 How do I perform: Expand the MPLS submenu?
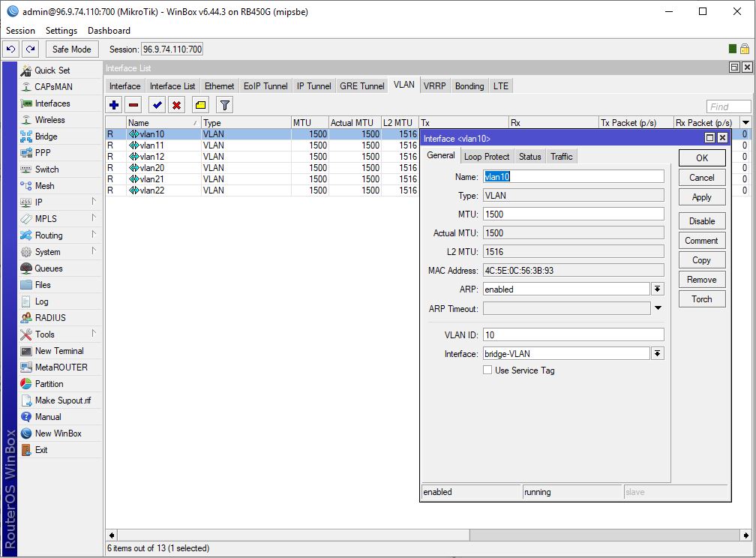(x=94, y=218)
